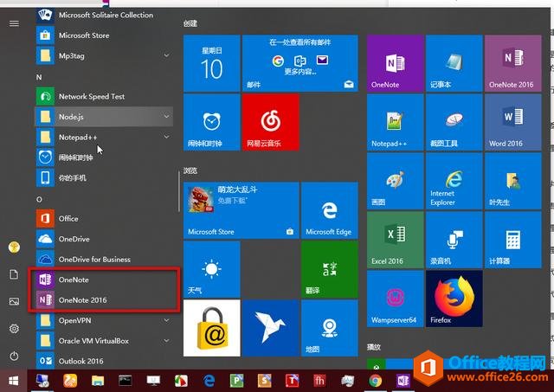Open the 画图 paint tile
The image size is (554, 392).
coord(396,181)
